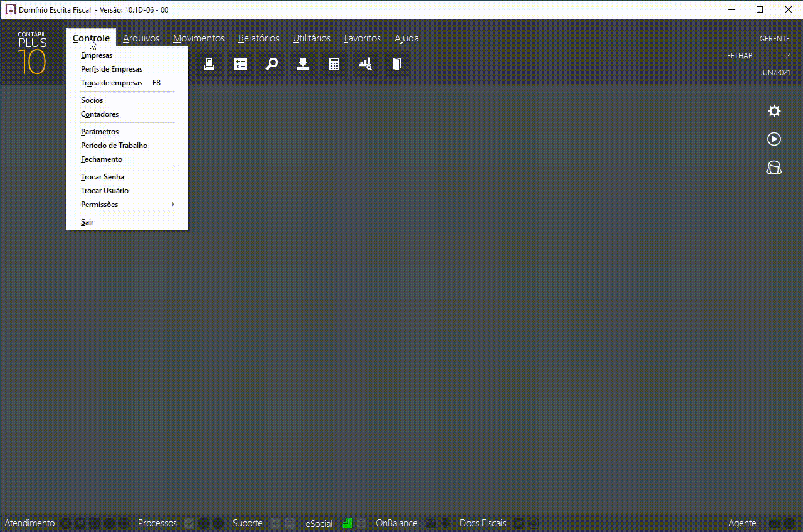Click the bar chart with magnifier icon
The height and width of the screenshot is (532, 803).
(x=366, y=64)
